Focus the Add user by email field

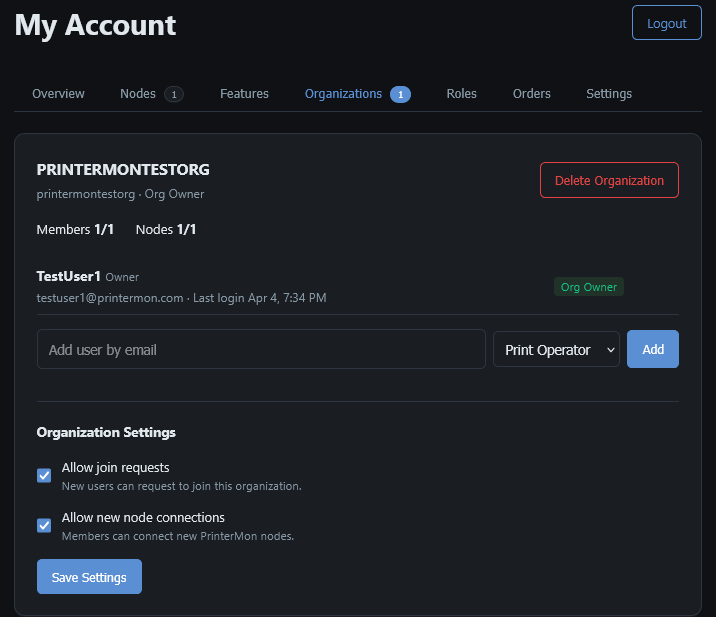(x=261, y=350)
